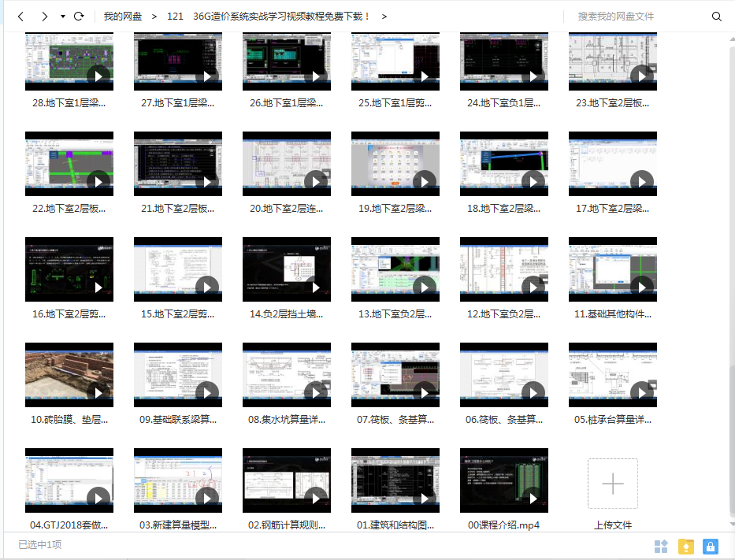Click the refresh icon in toolbar
735x560 pixels.
click(79, 17)
